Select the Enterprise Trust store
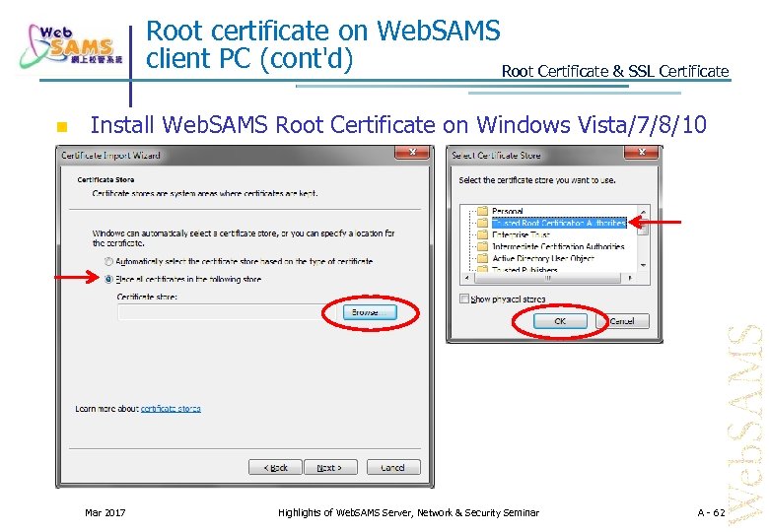 (521, 234)
